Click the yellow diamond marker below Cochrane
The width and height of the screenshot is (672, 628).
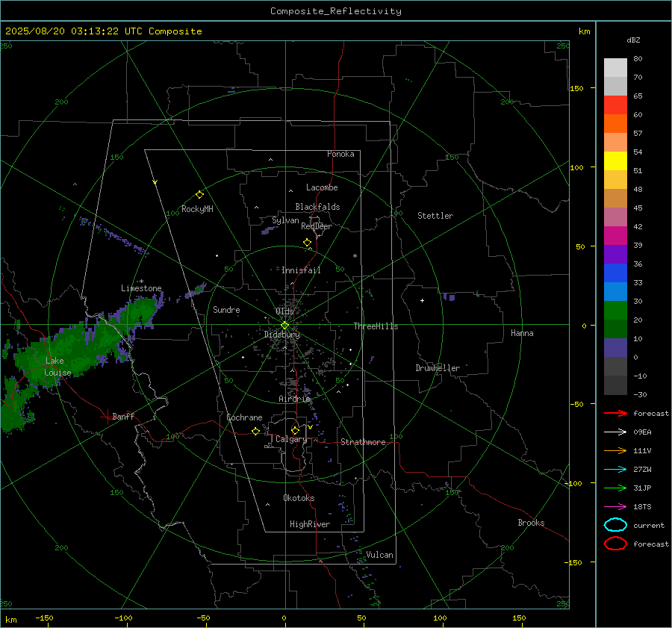click(x=256, y=432)
